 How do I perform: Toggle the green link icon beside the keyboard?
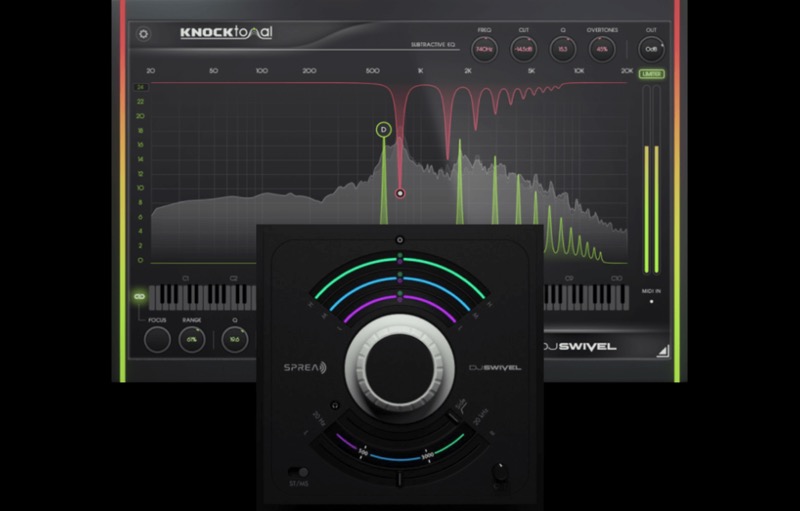(x=140, y=297)
